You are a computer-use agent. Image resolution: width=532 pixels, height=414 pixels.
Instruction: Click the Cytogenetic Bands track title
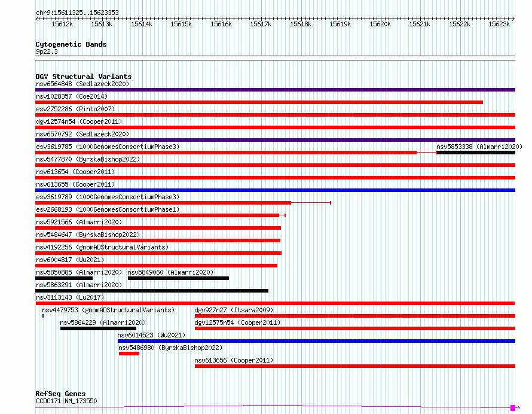point(71,44)
